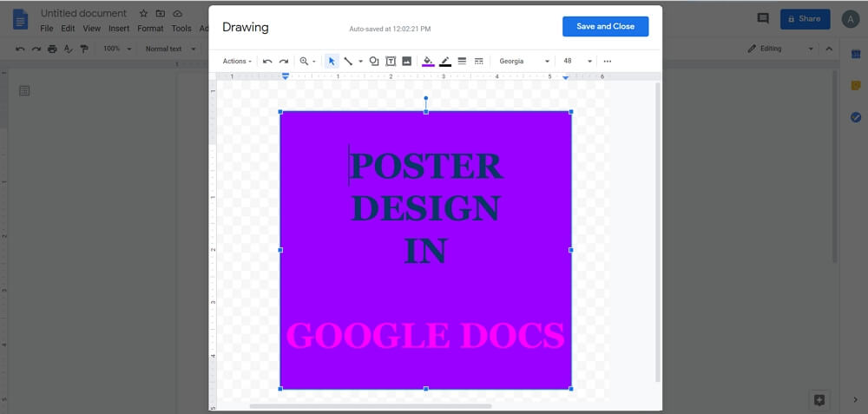Undo the last drawing action
The width and height of the screenshot is (868, 414).
click(x=267, y=62)
